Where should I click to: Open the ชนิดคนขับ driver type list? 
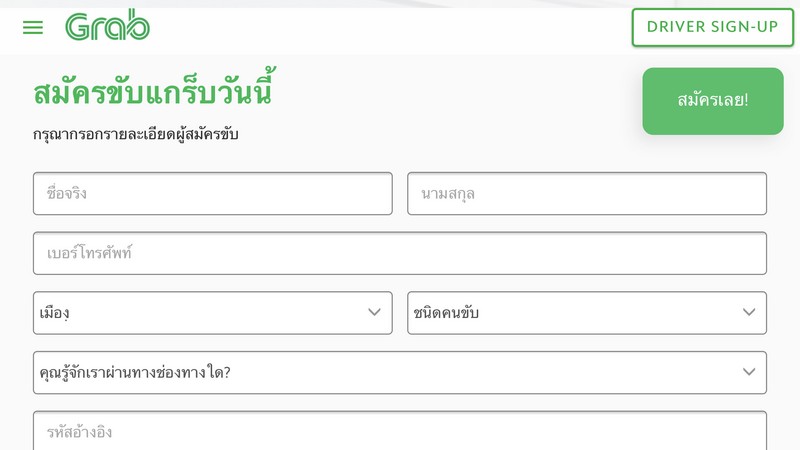(570, 313)
